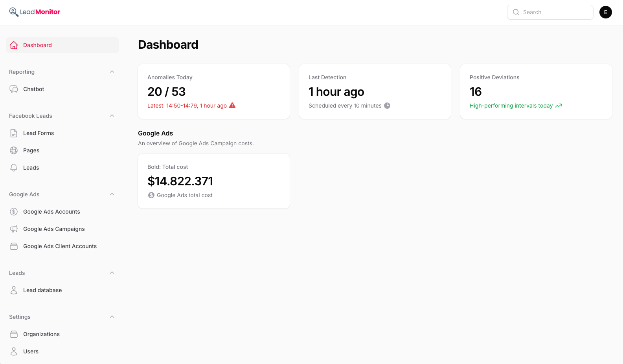Screen dimensions: 623x364
Task: Click the Dashboard page title
Action: pyautogui.click(x=168, y=45)
